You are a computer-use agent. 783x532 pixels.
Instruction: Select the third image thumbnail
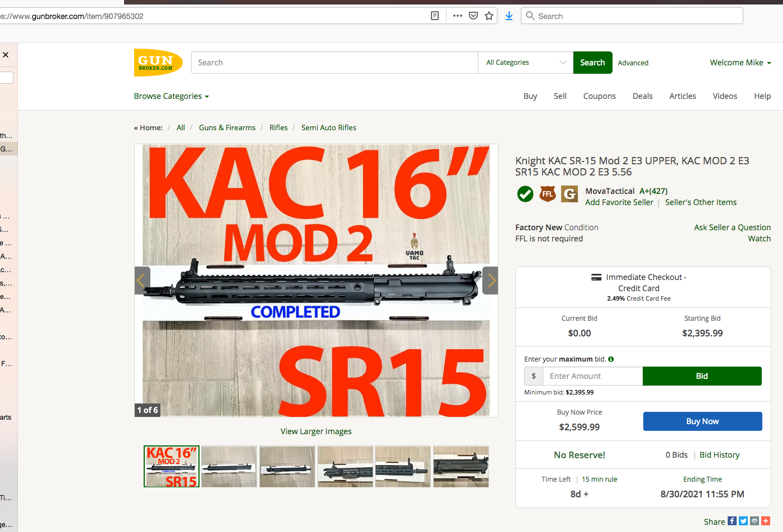point(287,466)
